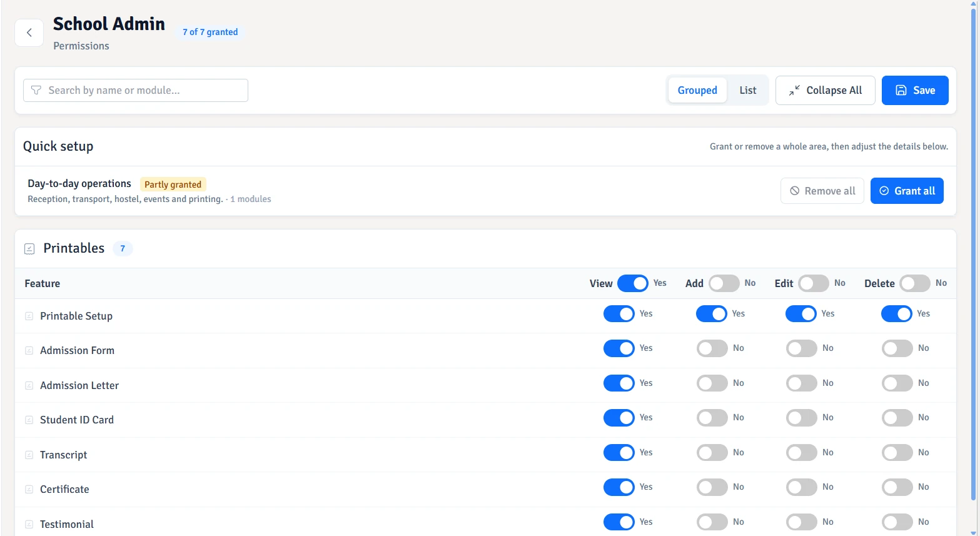The image size is (980, 536).
Task: Enable Edit for Certificate
Action: [x=802, y=487]
